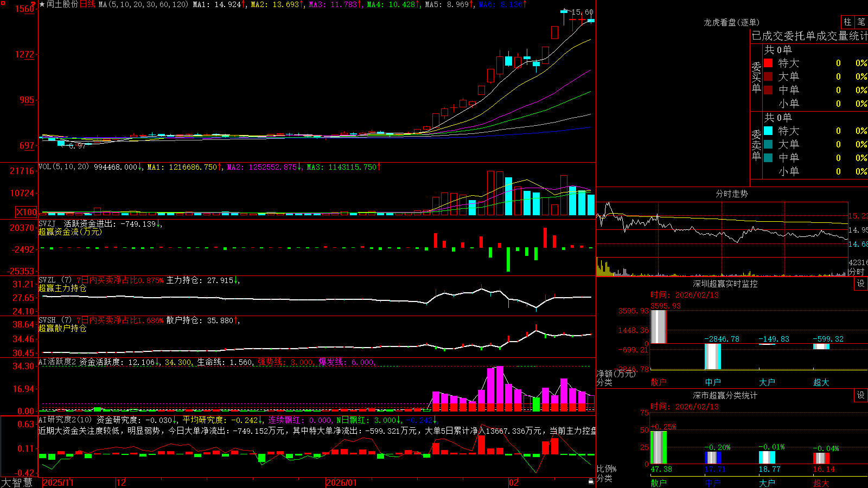
Task: Click the 超赢主力持仓 label
Action: coord(62,288)
